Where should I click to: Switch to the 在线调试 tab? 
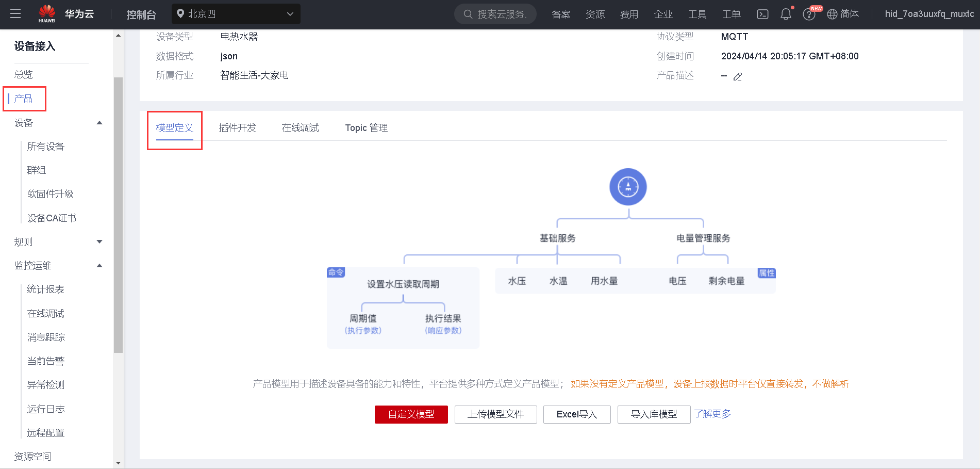pos(301,128)
